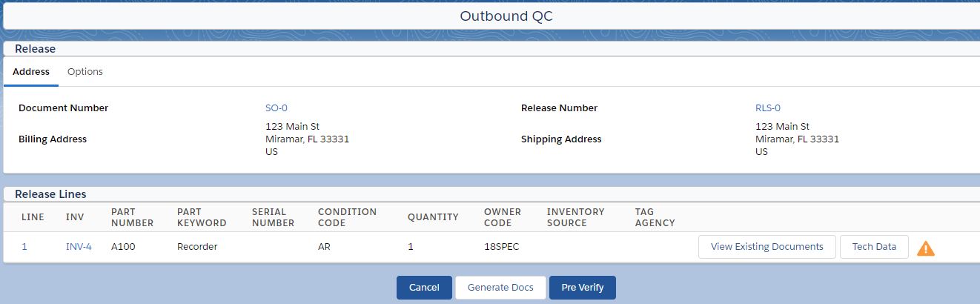Switch to the Options tab
The image size is (980, 304).
click(x=85, y=72)
